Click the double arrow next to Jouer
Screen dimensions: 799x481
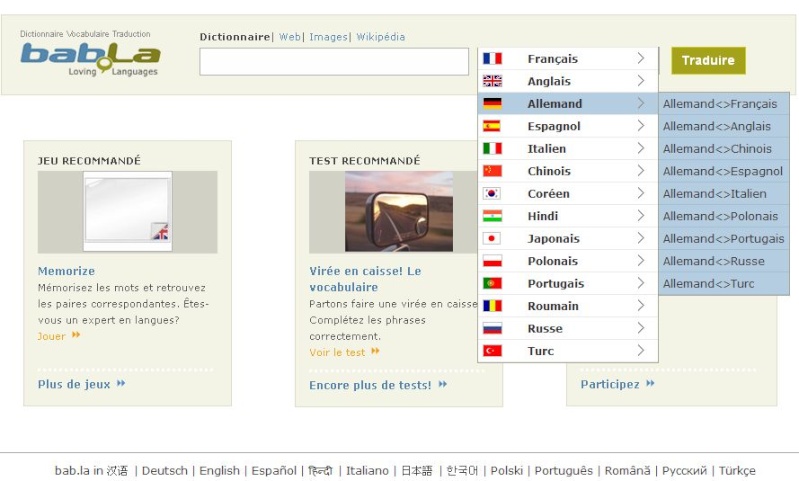76,335
